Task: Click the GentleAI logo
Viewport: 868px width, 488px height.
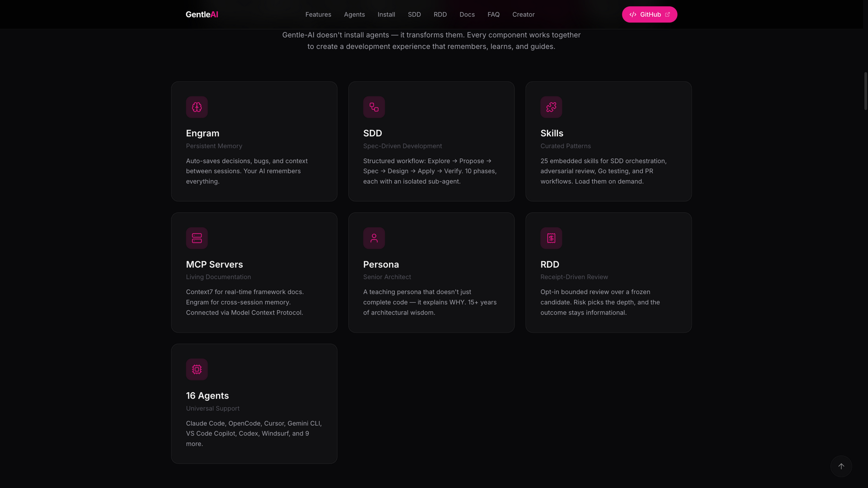Action: (202, 14)
